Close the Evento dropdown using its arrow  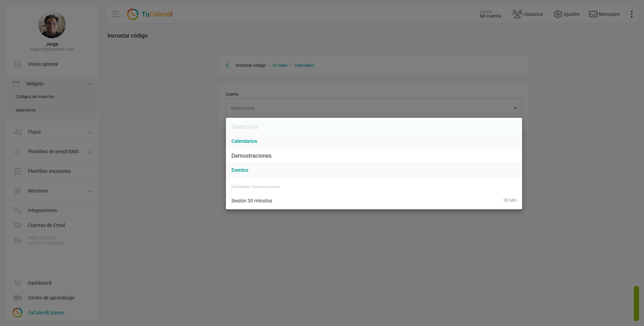tap(516, 108)
